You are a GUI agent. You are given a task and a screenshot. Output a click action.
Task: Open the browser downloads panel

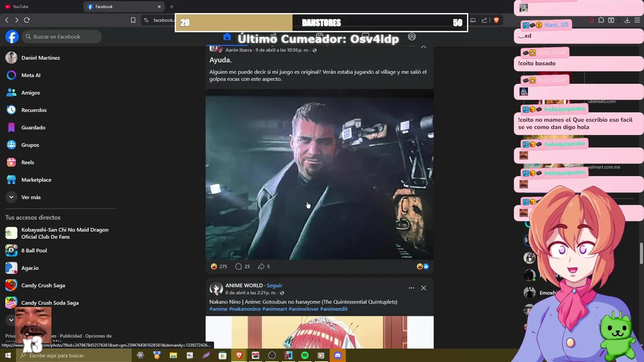tap(627, 20)
